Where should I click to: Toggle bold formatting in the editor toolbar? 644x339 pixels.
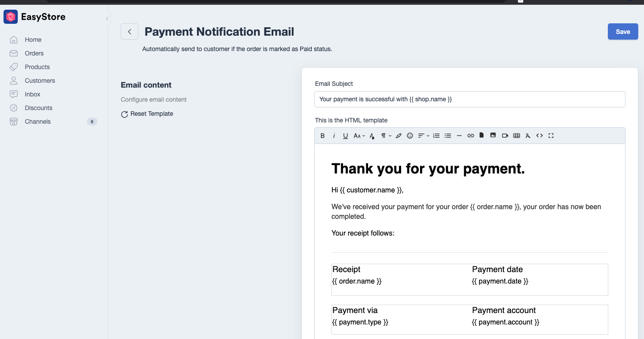322,136
